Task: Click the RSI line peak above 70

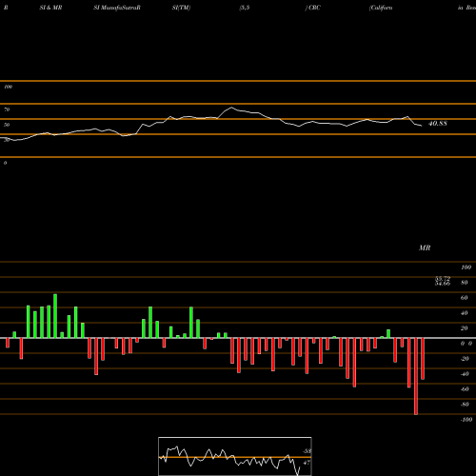Action: [231, 108]
